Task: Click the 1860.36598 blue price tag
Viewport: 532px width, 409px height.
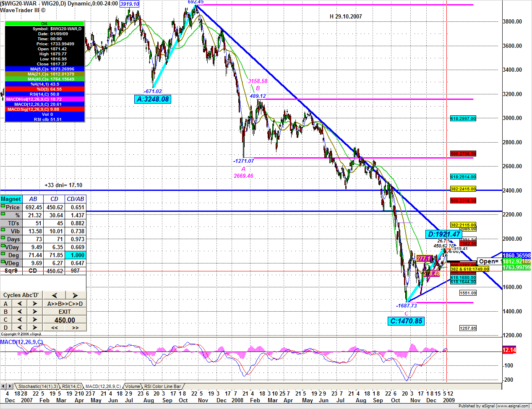Action: pyautogui.click(x=516, y=255)
